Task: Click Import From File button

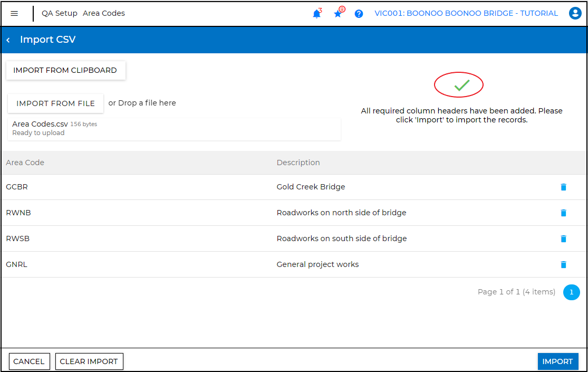Action: coord(55,103)
